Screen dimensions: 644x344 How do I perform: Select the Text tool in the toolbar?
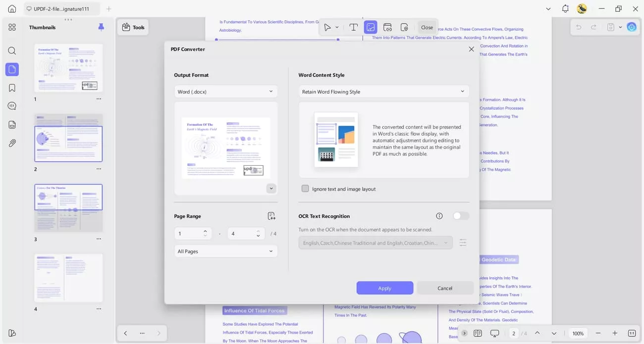pyautogui.click(x=353, y=27)
